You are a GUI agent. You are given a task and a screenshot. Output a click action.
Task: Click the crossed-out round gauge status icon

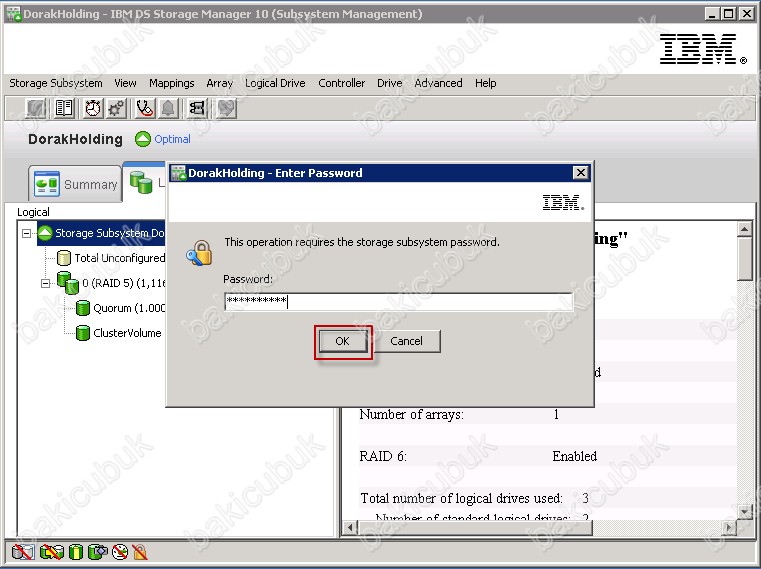120,552
